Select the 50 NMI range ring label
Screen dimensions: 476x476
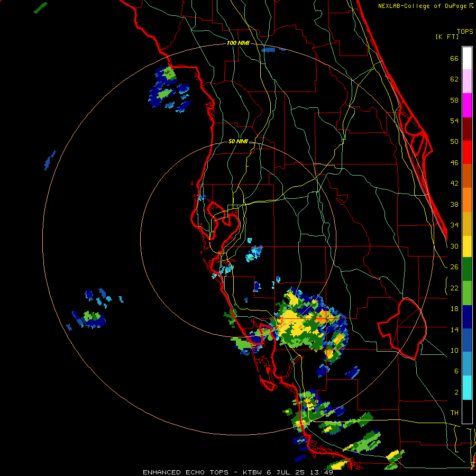238,141
